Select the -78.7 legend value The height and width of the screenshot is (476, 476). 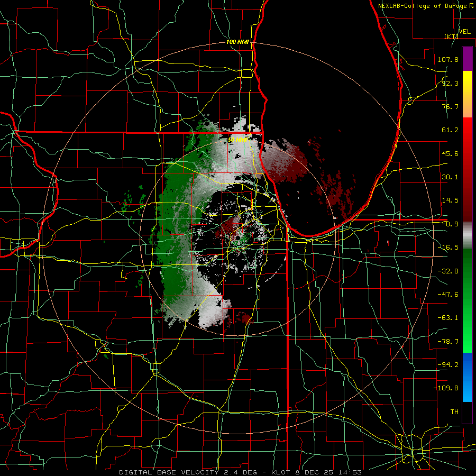pyautogui.click(x=448, y=342)
